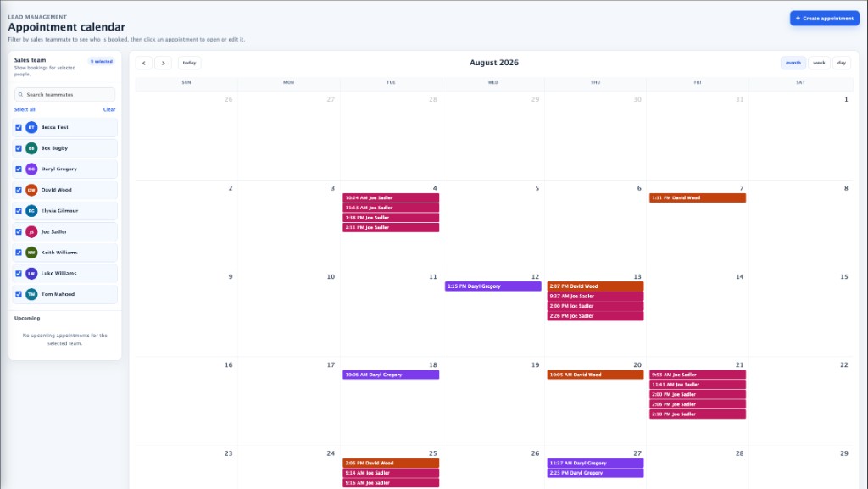Uncheck the Becca Test checkbox

[19, 127]
